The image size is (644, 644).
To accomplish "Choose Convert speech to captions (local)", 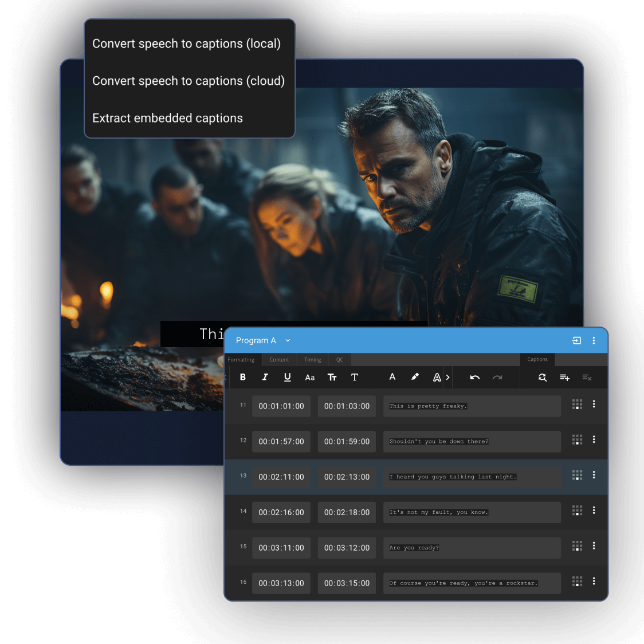I will 186,44.
